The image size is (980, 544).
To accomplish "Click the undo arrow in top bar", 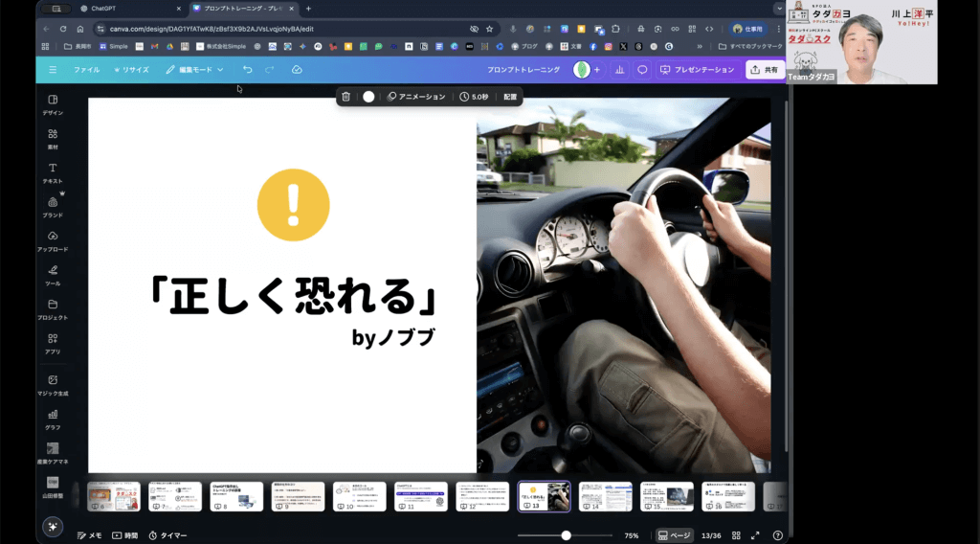I will tap(248, 70).
